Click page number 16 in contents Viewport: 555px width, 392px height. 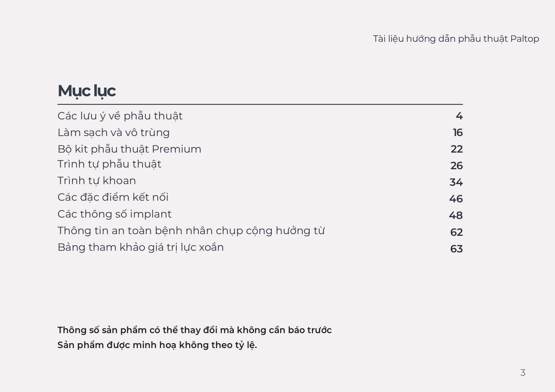point(458,133)
